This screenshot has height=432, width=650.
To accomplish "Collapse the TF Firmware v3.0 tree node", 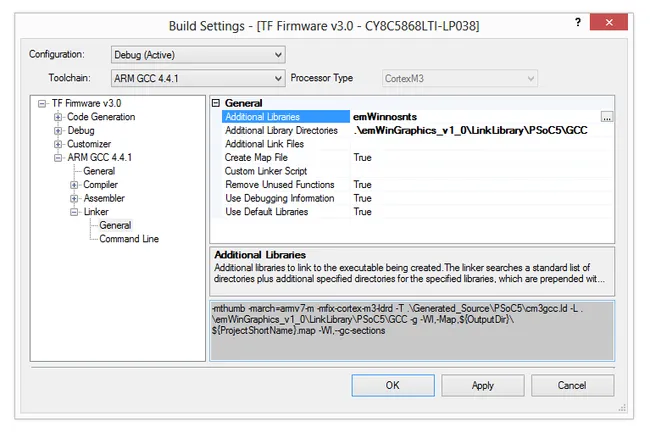I will [x=42, y=103].
